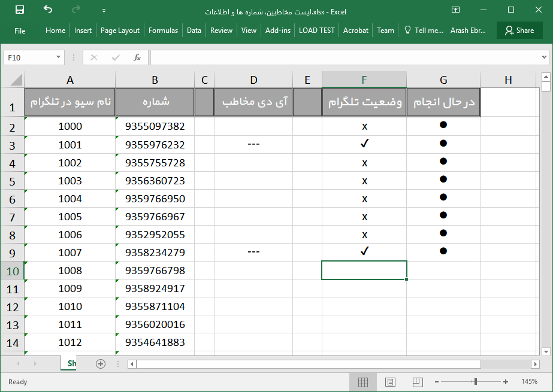Open zoom dialog via 145% level
Screen dimensions: 553x392
click(530, 381)
